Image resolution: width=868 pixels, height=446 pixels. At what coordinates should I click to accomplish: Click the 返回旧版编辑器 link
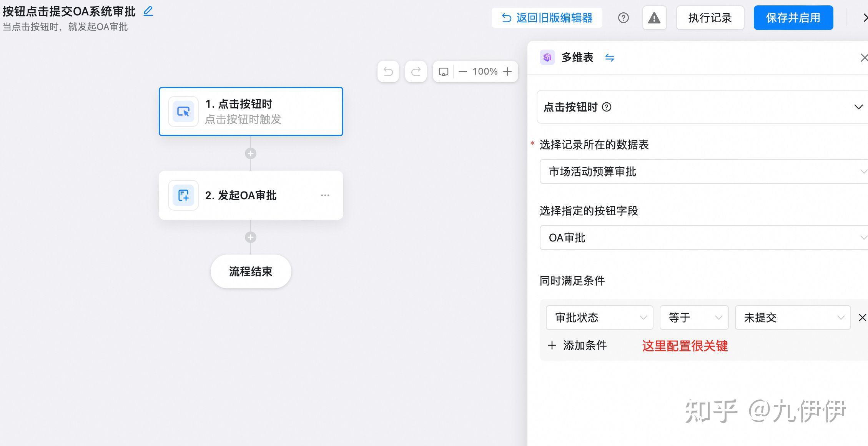[547, 18]
